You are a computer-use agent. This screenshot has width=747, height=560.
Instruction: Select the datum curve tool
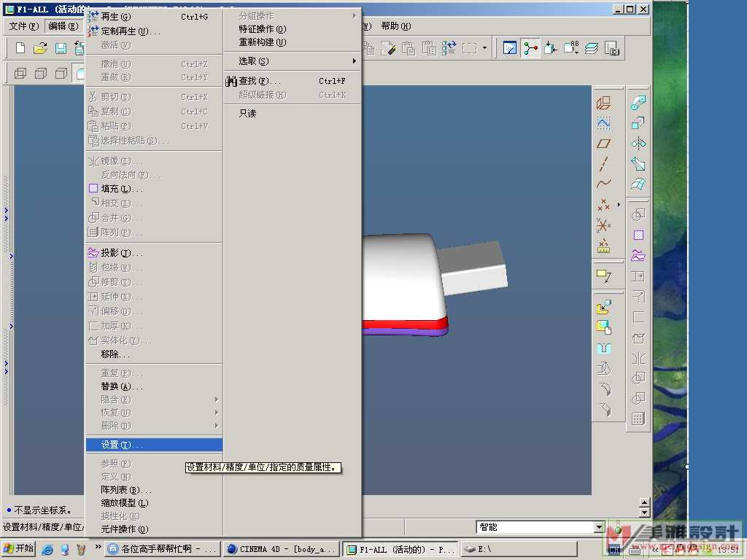click(603, 183)
